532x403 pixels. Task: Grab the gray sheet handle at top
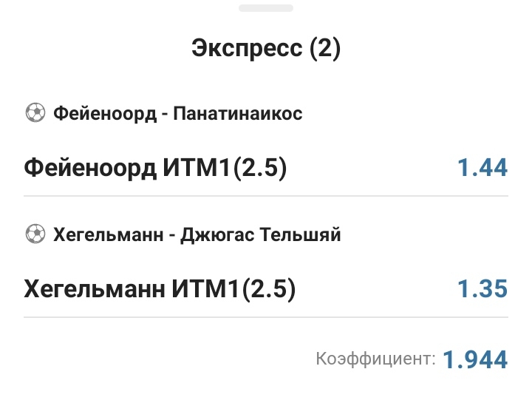pos(265,8)
